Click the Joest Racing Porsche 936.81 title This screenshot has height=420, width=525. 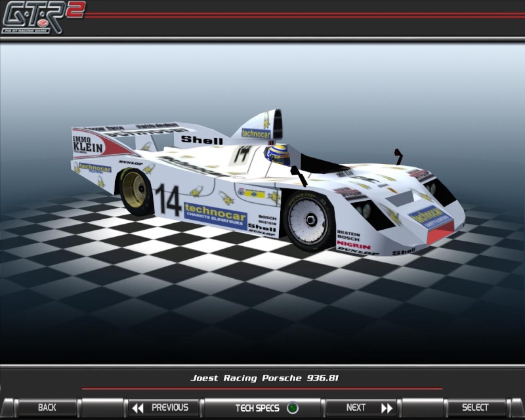264,378
